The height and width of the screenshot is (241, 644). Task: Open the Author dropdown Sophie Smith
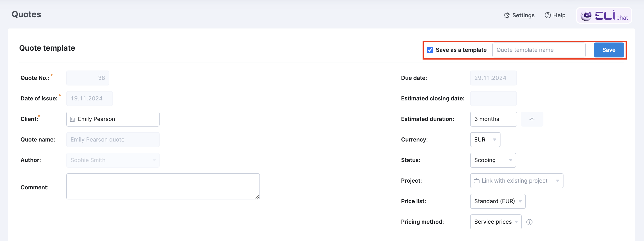[113, 160]
